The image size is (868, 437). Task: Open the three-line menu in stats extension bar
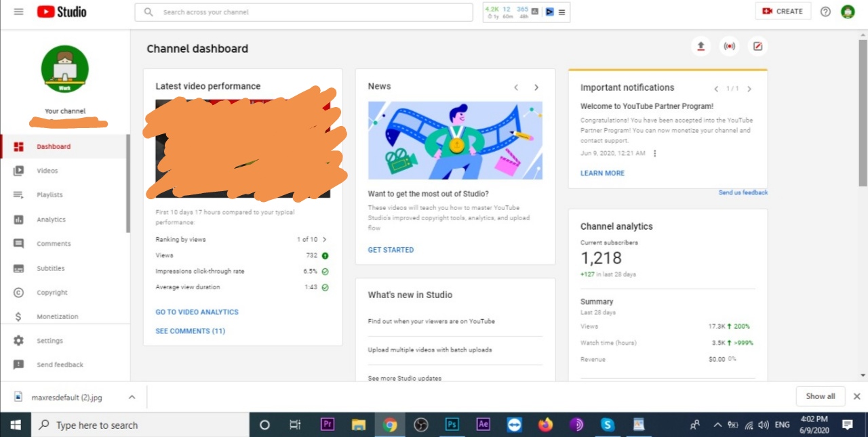tap(562, 12)
